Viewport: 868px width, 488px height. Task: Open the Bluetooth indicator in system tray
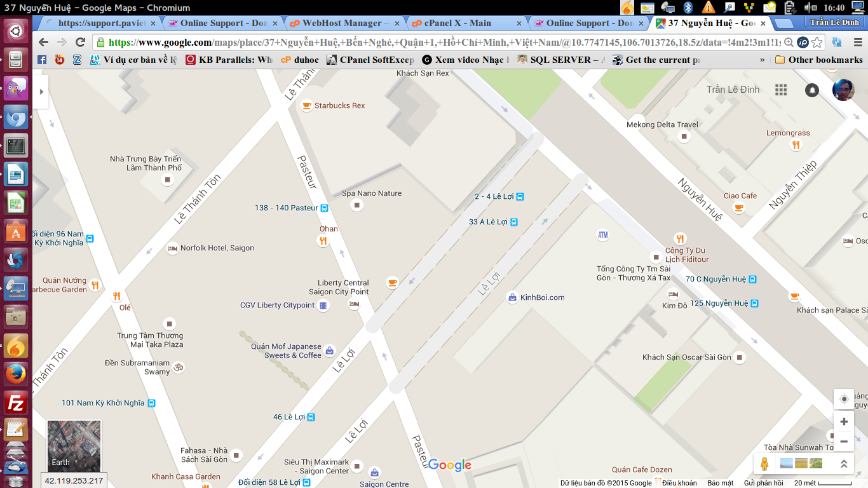688,7
